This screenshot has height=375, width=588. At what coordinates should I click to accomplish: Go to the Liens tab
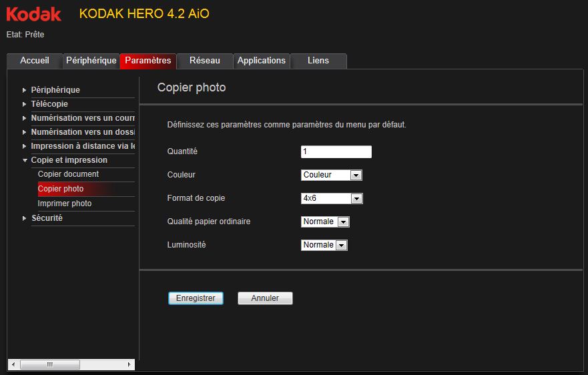[x=318, y=61]
